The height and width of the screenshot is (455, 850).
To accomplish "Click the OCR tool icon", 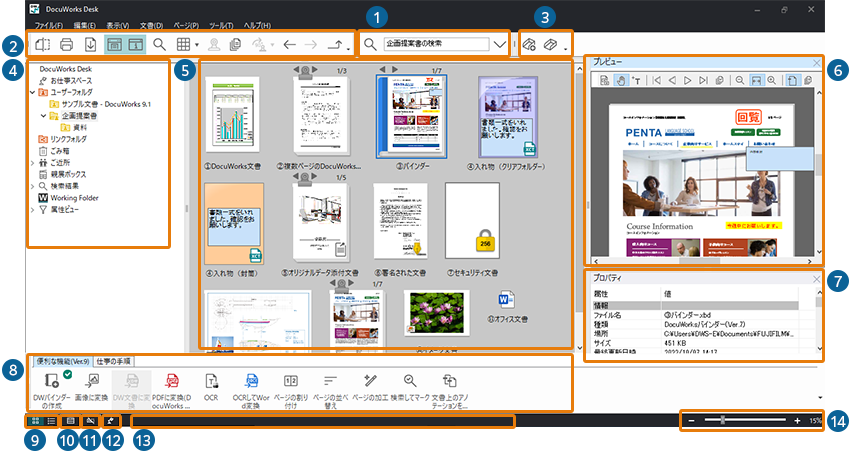I will point(212,381).
